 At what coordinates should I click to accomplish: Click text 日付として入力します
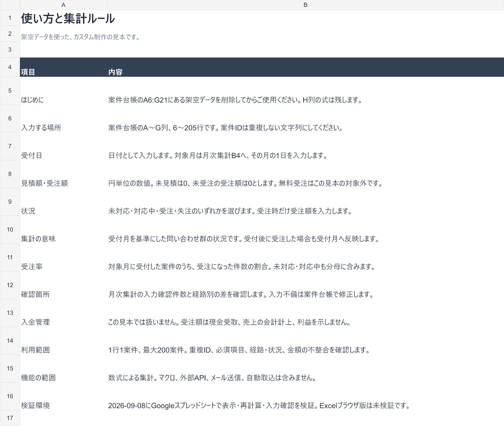[x=140, y=155]
